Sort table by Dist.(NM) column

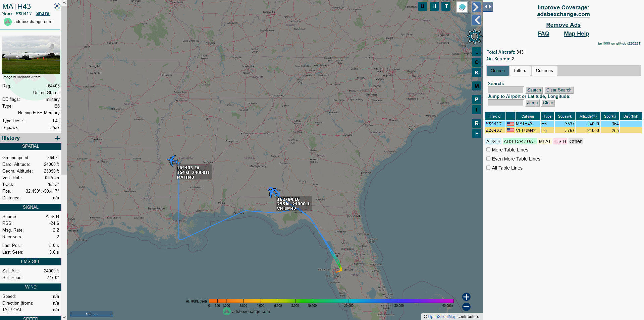(631, 116)
